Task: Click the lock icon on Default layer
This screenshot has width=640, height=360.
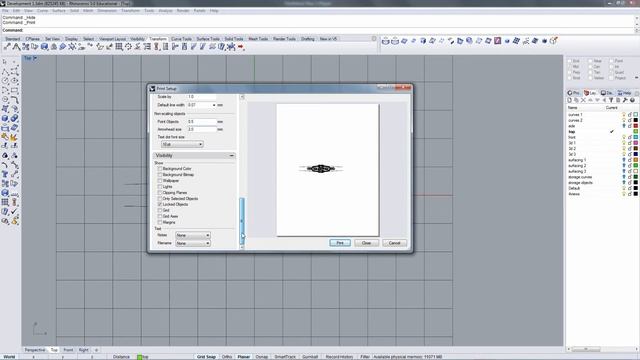Action: [629, 188]
